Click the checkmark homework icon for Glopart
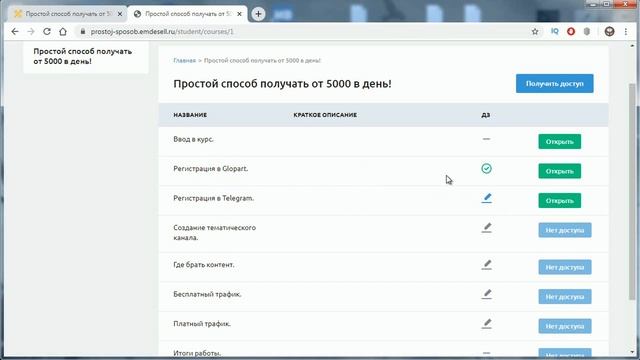640x360 pixels. click(x=486, y=169)
